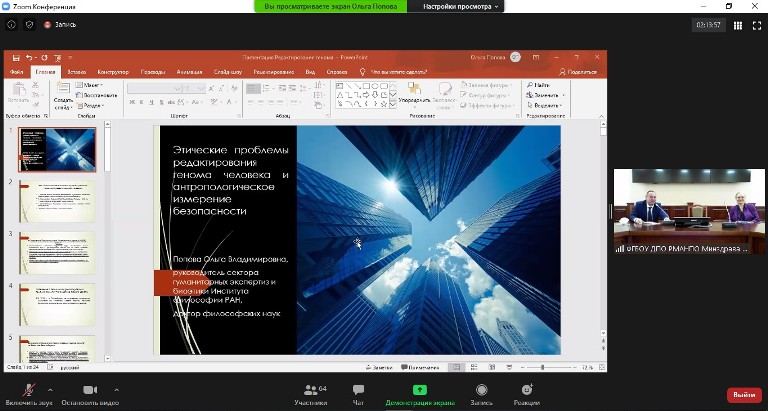Screen dimensions: 768x411
Task: Open the Чат chat panel
Action: click(x=358, y=390)
